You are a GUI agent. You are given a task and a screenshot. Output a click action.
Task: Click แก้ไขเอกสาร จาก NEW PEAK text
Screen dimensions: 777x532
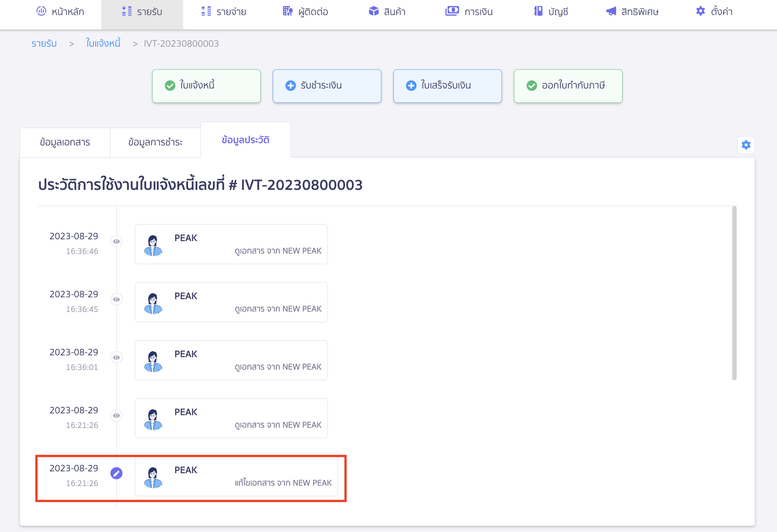coord(283,483)
